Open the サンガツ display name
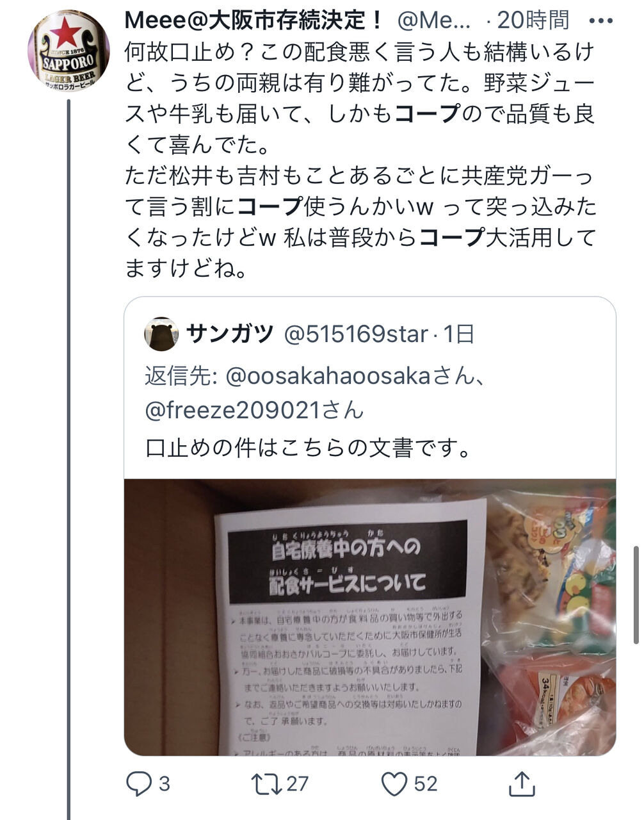644x820 pixels. pos(230,334)
